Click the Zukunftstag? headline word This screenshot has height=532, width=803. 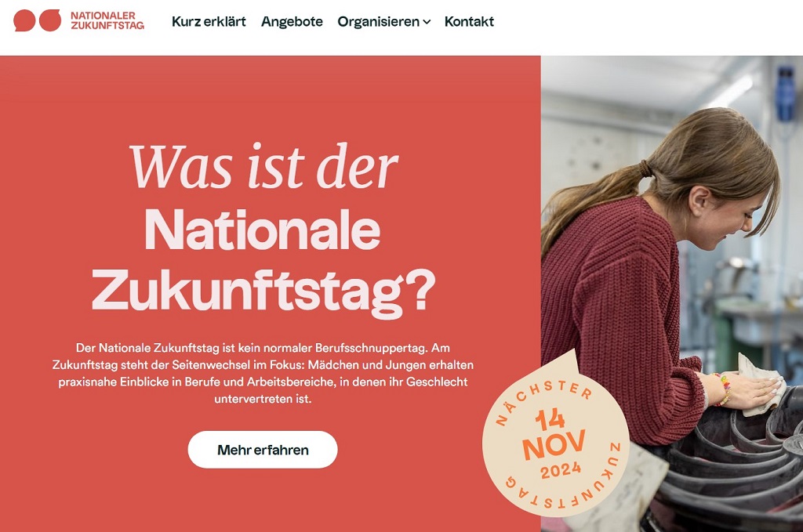(x=263, y=290)
